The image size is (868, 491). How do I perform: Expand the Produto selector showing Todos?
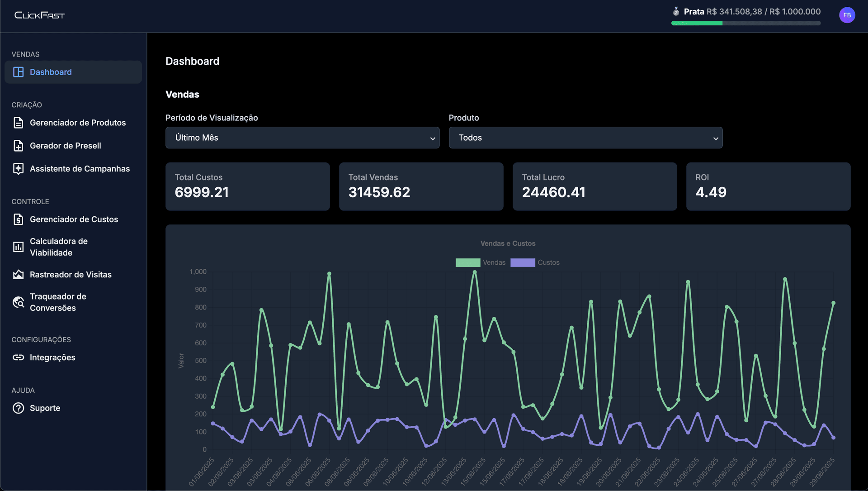click(585, 138)
